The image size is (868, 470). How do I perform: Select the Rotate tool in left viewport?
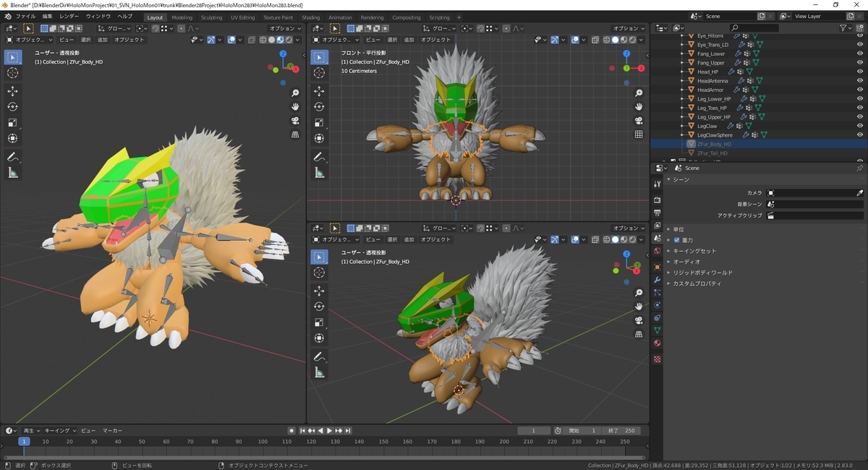click(13, 107)
